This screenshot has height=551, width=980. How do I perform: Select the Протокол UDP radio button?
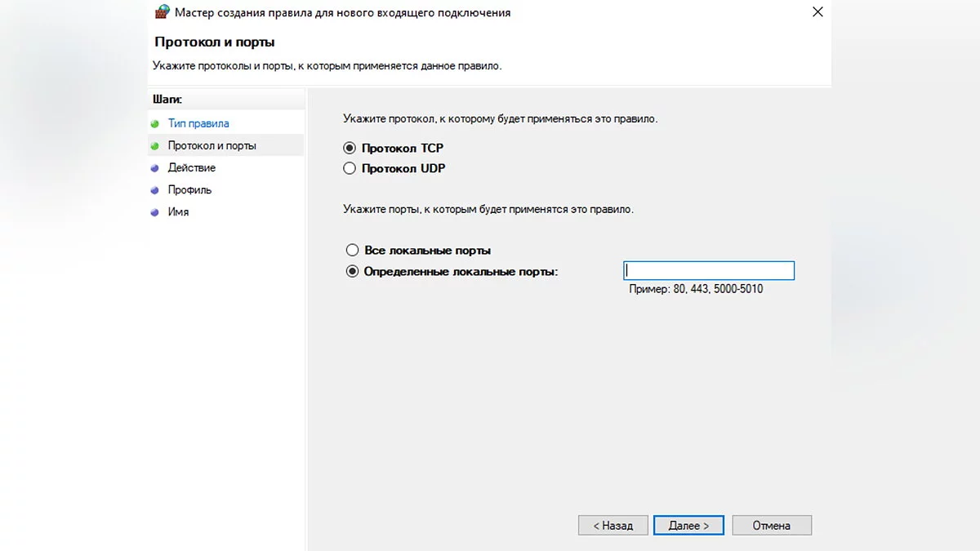(350, 169)
